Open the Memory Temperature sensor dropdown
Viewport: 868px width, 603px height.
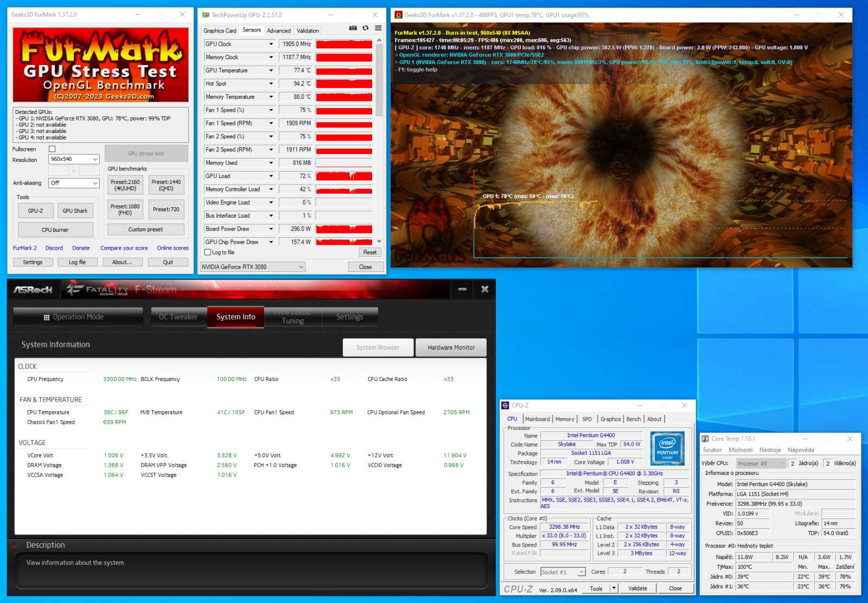coord(271,97)
